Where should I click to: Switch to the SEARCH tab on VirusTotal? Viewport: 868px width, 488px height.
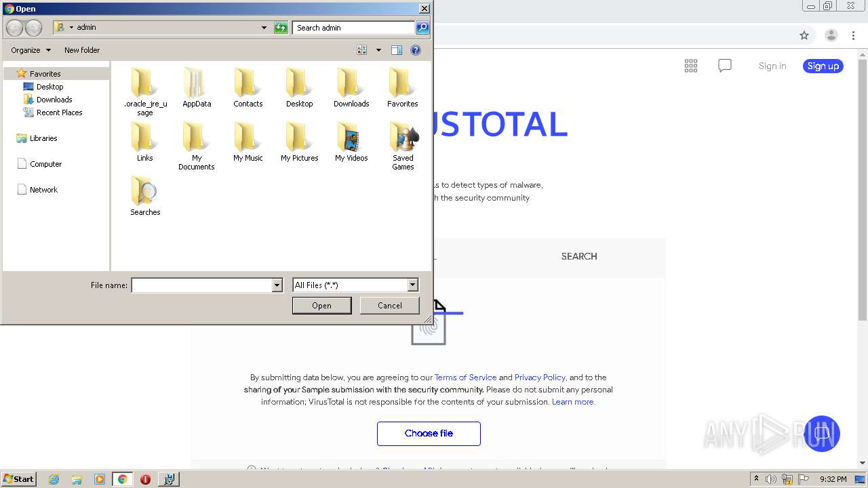[579, 256]
